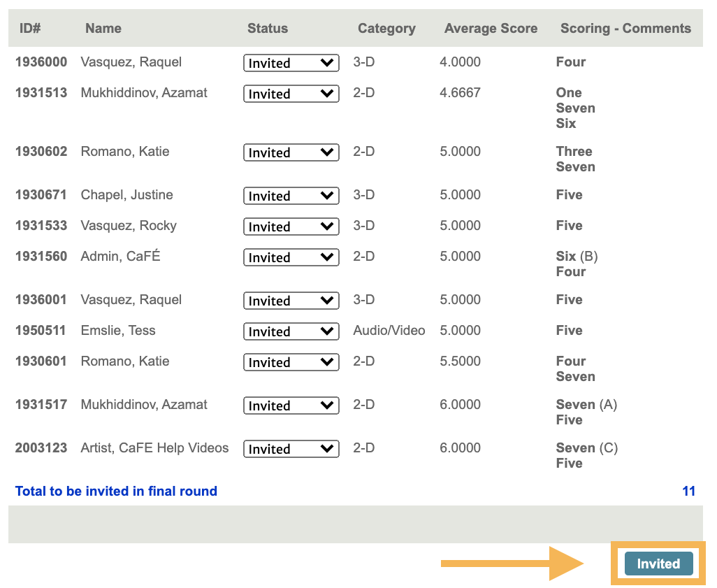This screenshot has height=588, width=717.
Task: Open status dropdown for Vasquez, Rocky
Action: coord(291,226)
